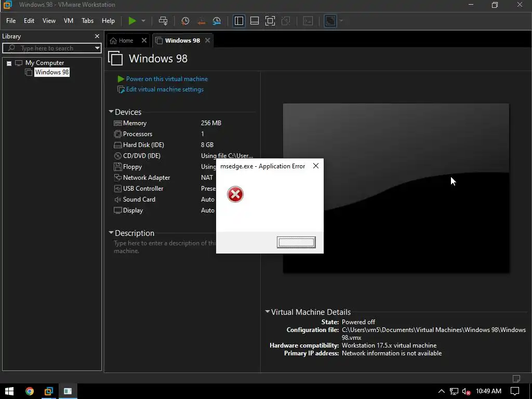Open the library search dropdown arrow
532x399 pixels.
(x=97, y=48)
